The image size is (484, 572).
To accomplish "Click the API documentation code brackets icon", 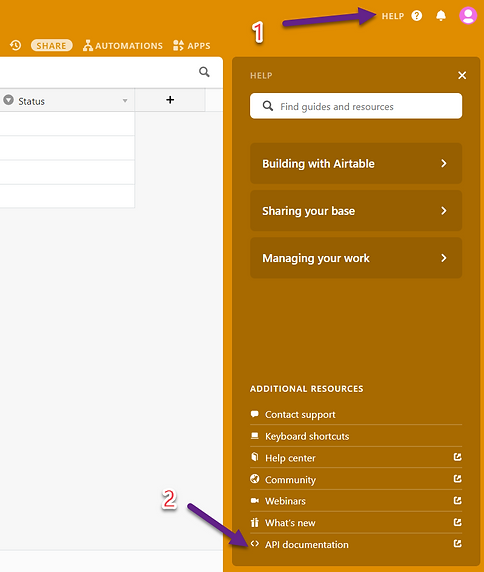I will tap(255, 544).
